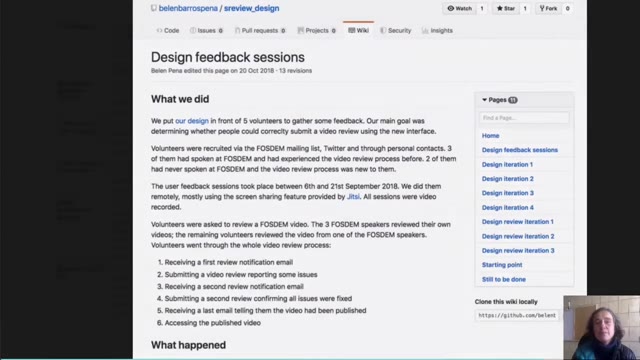The width and height of the screenshot is (640, 360).
Task: Open the stargazers count next to Star
Action: point(525,9)
